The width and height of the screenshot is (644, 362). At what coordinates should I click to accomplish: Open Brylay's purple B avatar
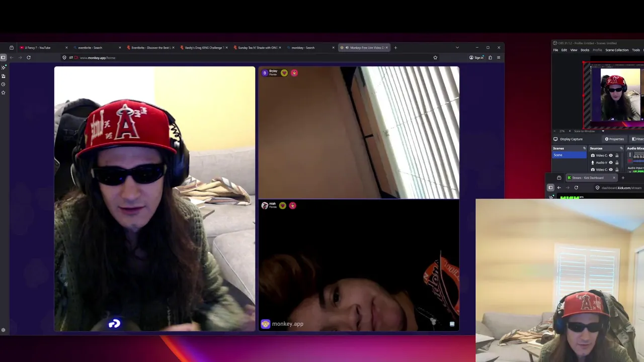[265, 73]
